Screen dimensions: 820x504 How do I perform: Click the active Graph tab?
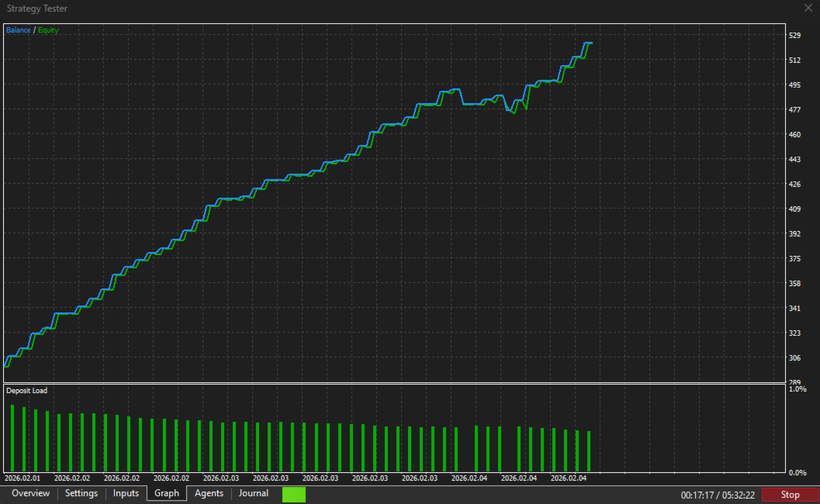click(x=166, y=494)
